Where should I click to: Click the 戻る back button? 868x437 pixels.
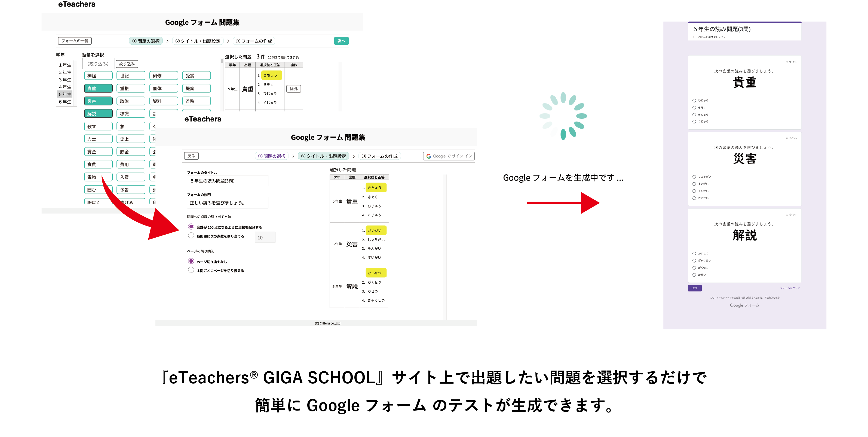191,156
